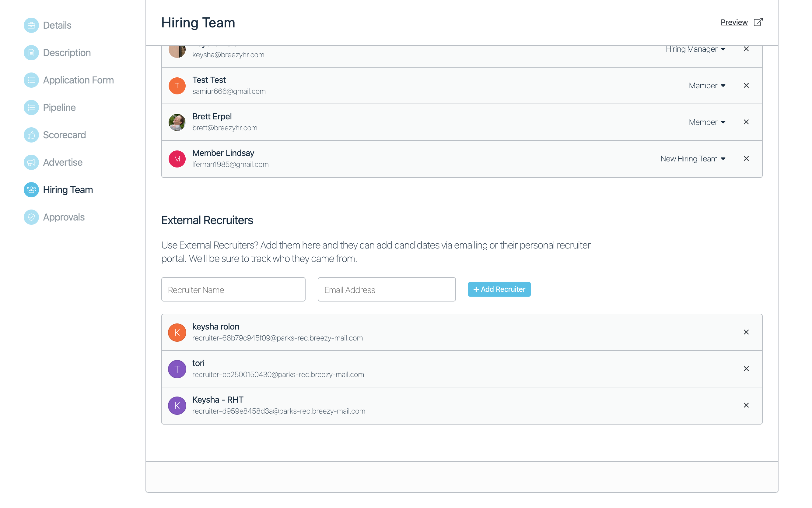Open the Preview link
Viewport: 812px width, 508px height.
point(734,22)
